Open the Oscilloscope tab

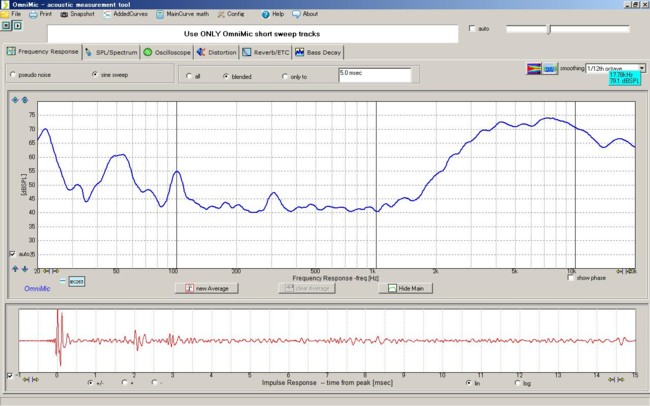pos(167,53)
